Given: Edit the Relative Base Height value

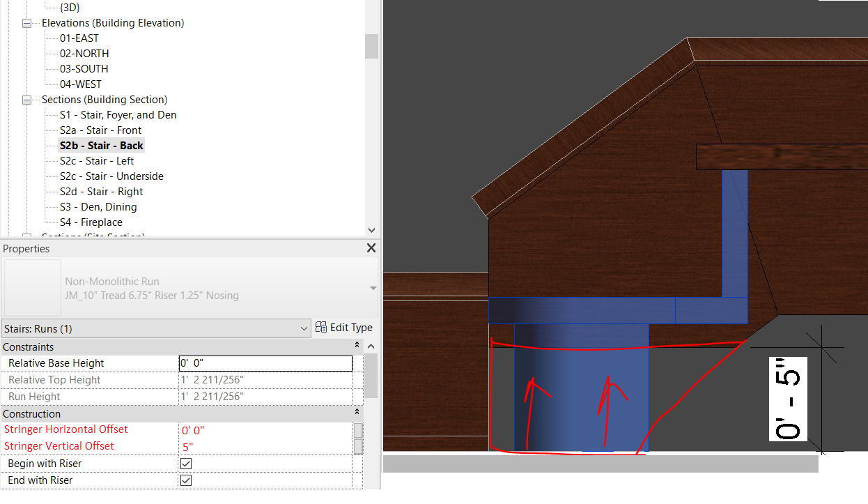Looking at the screenshot, I should click(x=265, y=362).
